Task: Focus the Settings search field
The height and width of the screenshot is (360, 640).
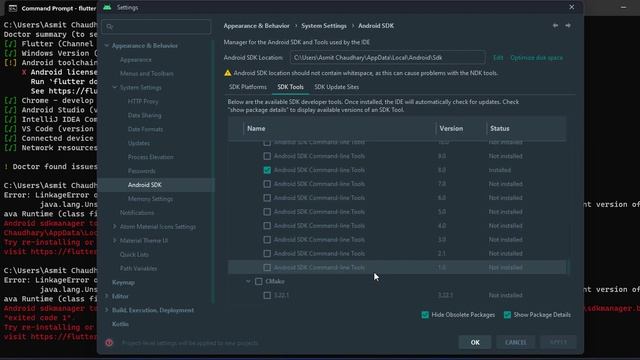Action: pos(156,27)
